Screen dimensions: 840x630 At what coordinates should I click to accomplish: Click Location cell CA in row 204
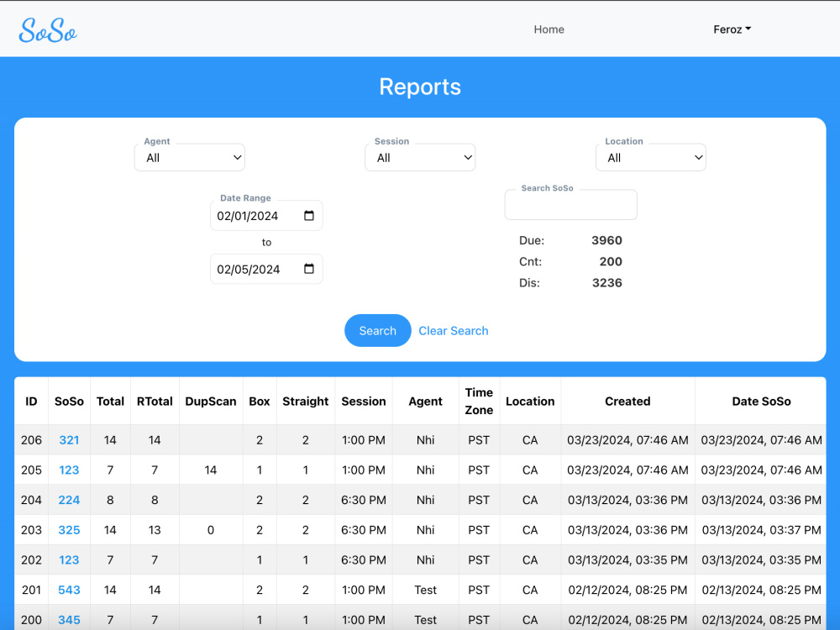coord(530,500)
